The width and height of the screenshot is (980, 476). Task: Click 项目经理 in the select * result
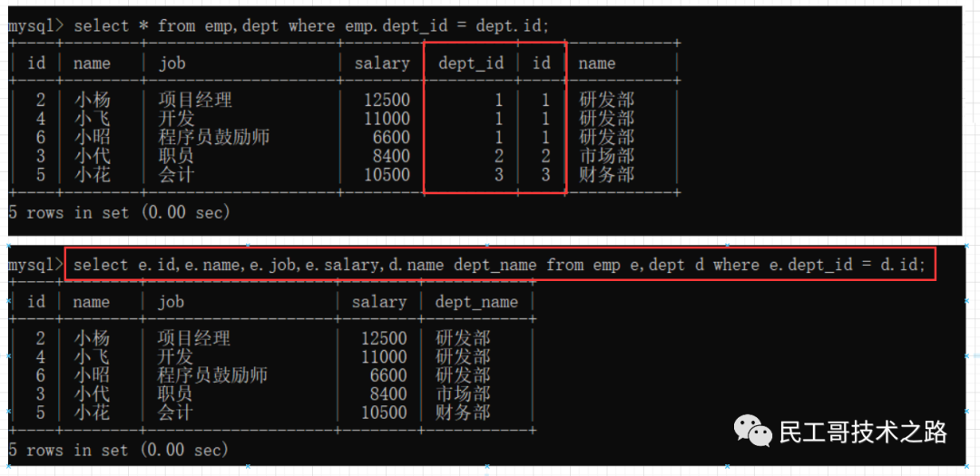[195, 100]
